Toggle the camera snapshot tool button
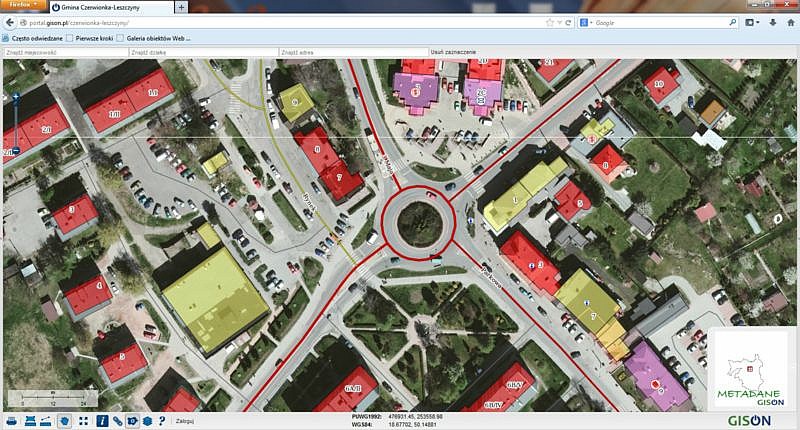Image resolution: width=800 pixels, height=430 pixels. point(132,420)
